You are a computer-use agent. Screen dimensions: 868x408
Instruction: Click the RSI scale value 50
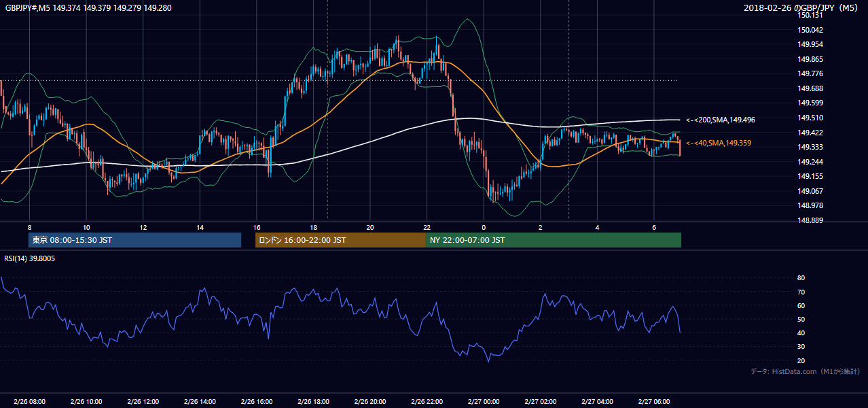click(801, 319)
